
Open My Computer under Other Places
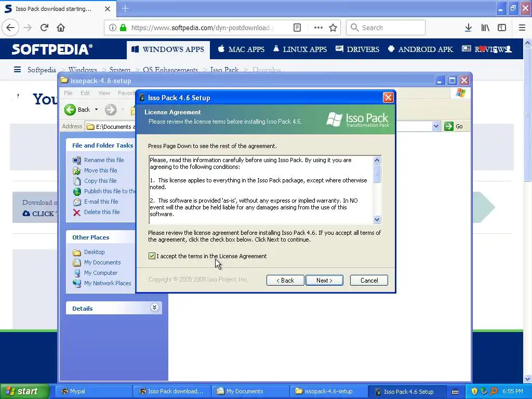point(100,273)
